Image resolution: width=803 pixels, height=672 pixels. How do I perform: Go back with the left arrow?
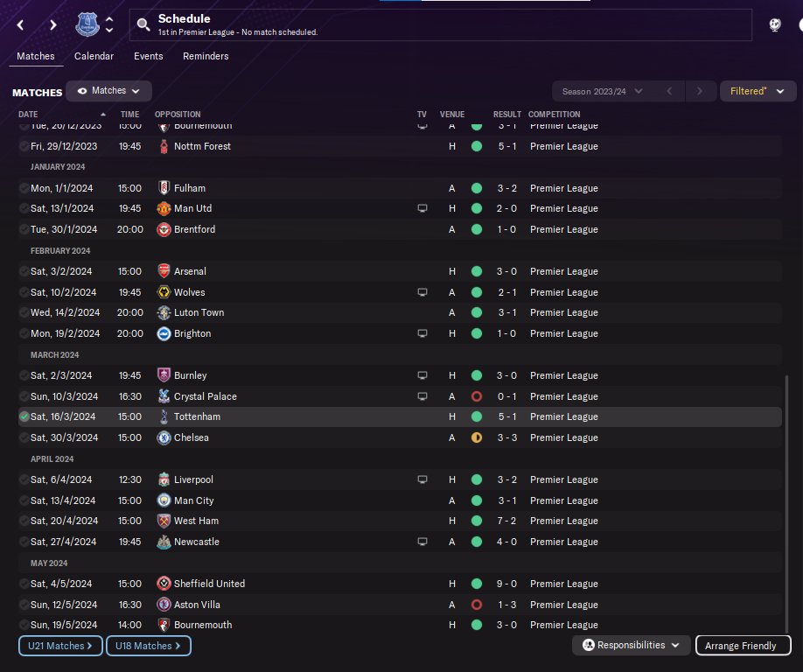tap(20, 24)
